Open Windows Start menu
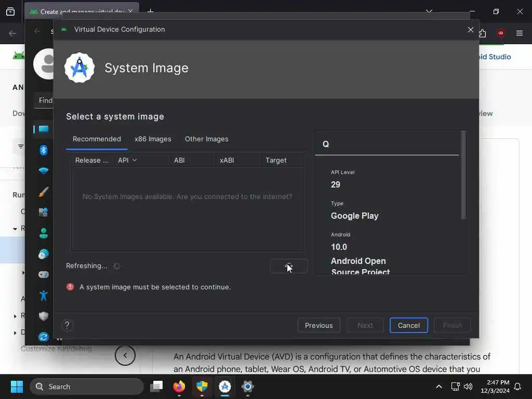The width and height of the screenshot is (532, 399). click(17, 387)
